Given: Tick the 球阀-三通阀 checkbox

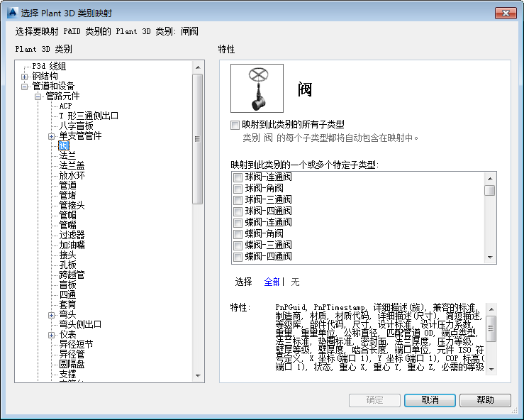Looking at the screenshot, I should 238,200.
